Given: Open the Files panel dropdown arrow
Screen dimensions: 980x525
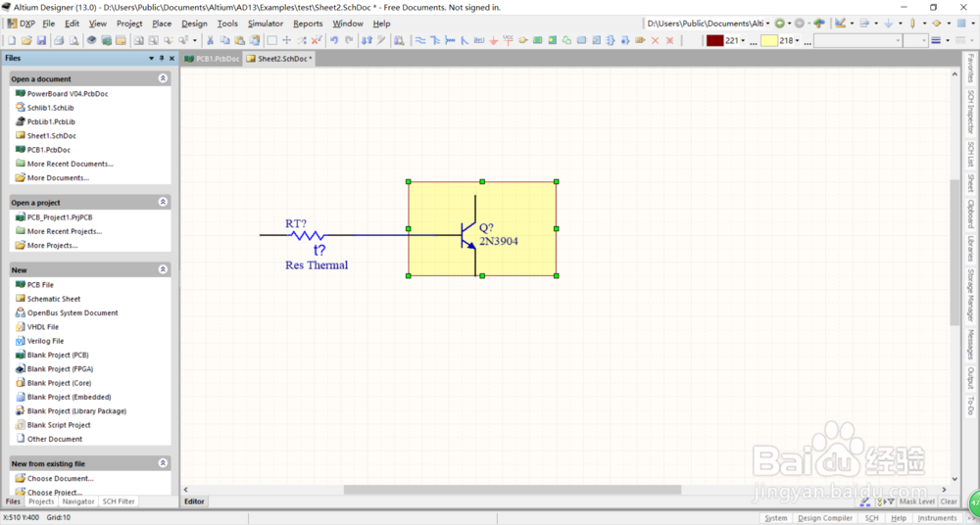Looking at the screenshot, I should (151, 58).
